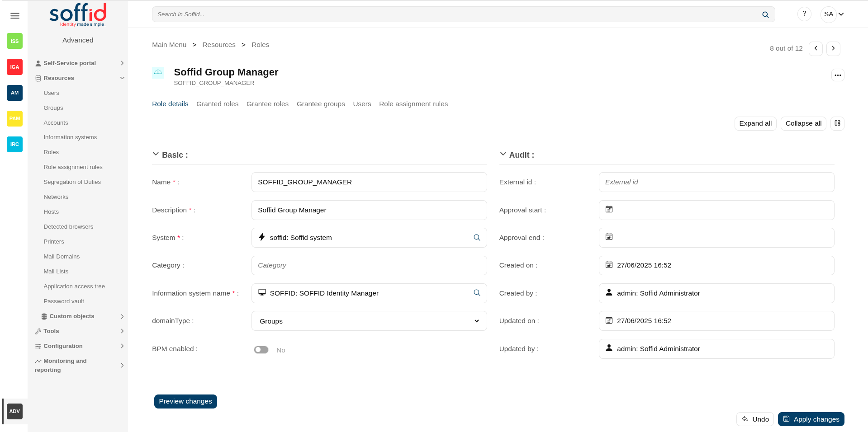Select the ISS module icon

point(14,41)
